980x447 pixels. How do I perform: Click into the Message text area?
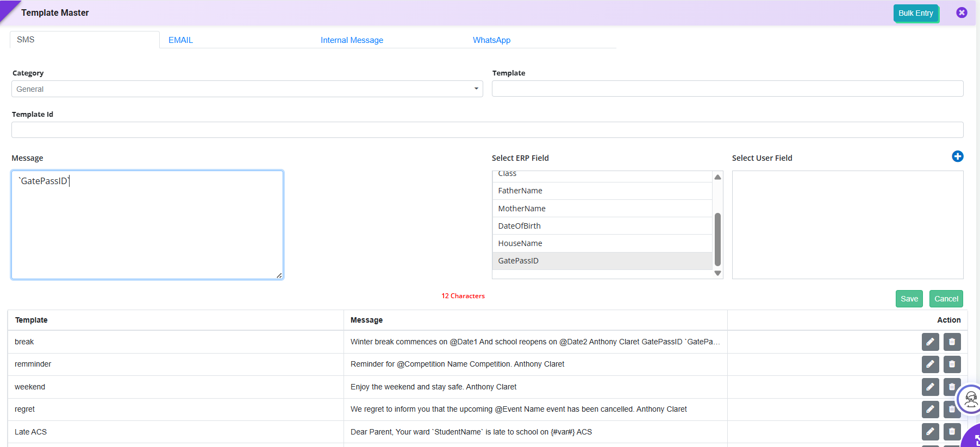[x=147, y=225]
